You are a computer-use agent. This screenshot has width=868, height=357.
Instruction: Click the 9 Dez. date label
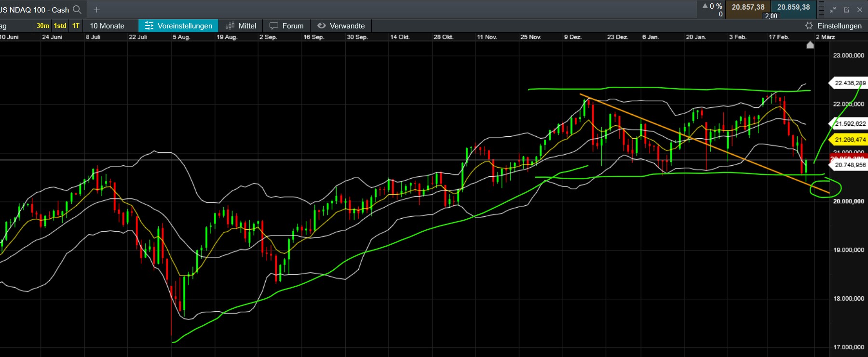click(x=573, y=37)
